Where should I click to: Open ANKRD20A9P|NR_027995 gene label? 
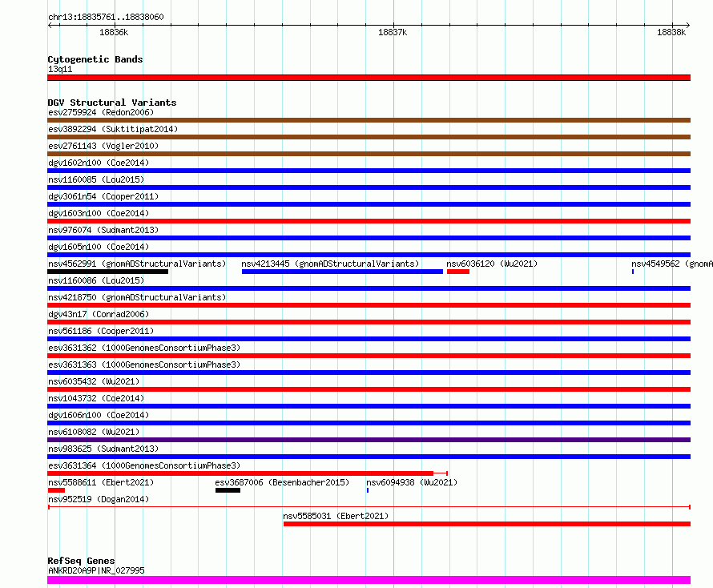[x=96, y=570]
